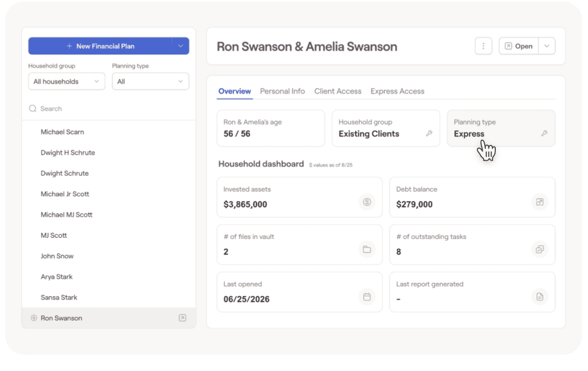Viewport: 588px width, 371px height.
Task: Click the open-plan icon beside Ron Swanson
Action: [182, 318]
